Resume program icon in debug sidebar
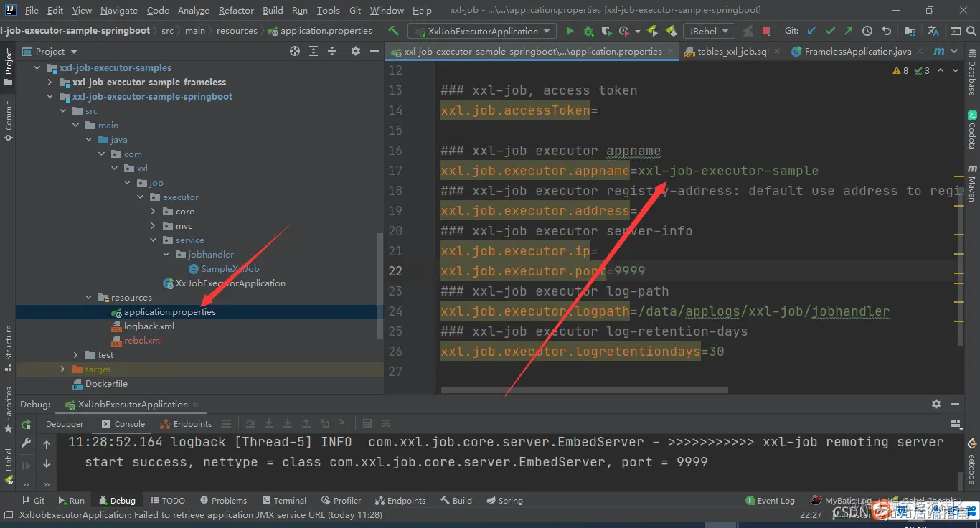The image size is (980, 528). click(26, 465)
